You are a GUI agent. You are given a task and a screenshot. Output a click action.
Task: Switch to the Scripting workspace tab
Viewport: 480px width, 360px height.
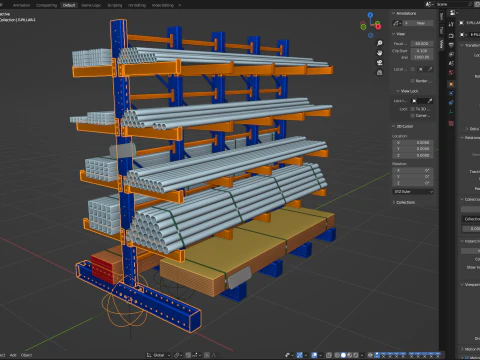pos(115,5)
